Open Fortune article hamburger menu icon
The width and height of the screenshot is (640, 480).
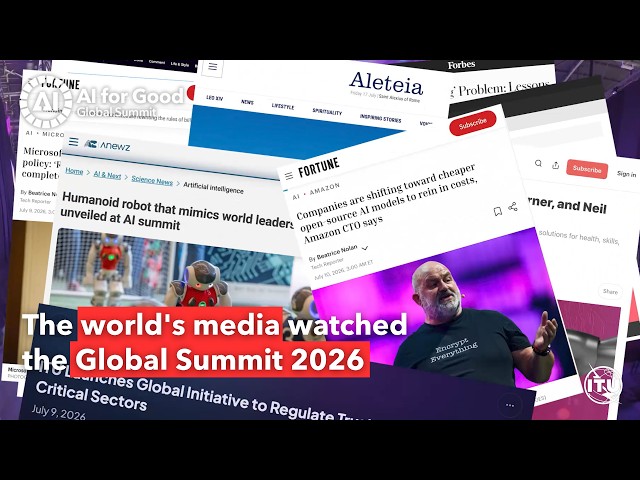click(x=289, y=176)
